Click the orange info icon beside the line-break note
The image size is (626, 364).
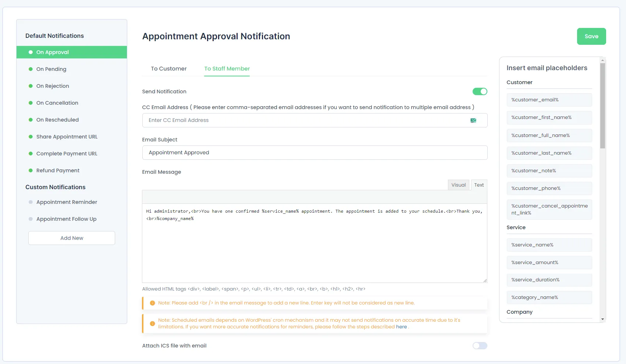pyautogui.click(x=152, y=303)
